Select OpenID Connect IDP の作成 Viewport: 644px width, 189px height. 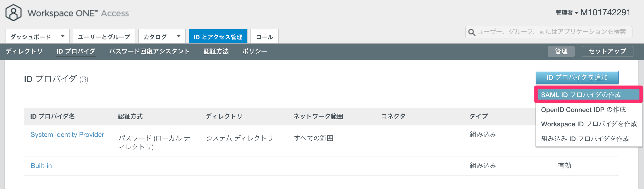point(583,110)
